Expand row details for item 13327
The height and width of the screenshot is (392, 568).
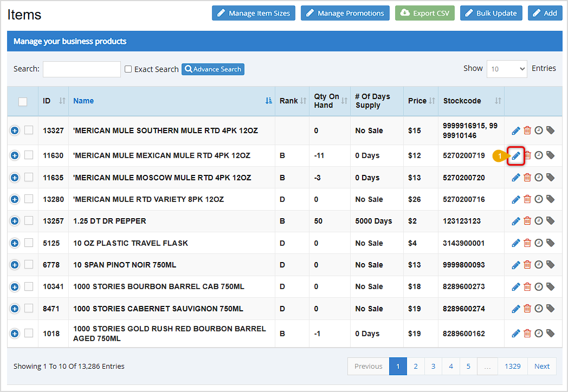click(x=15, y=130)
